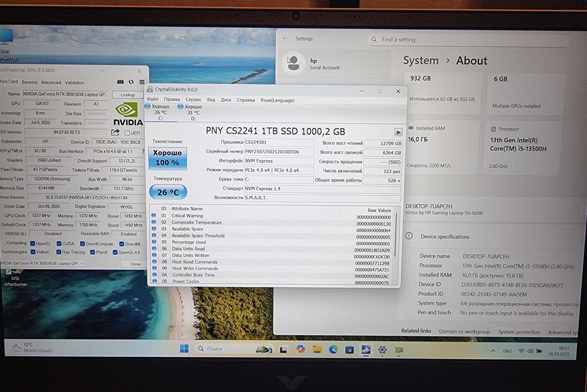Click the GPU-Z icon on the taskbar
The image size is (587, 392).
tap(399, 350)
